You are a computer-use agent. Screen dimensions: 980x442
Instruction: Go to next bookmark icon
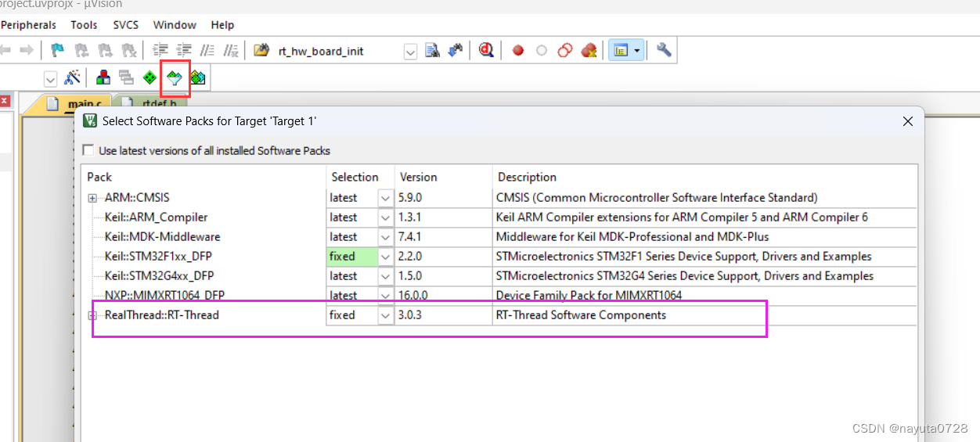point(104,51)
